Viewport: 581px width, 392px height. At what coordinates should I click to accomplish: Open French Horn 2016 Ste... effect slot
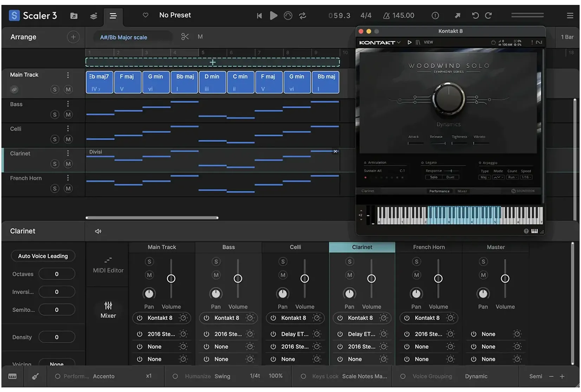(429, 334)
